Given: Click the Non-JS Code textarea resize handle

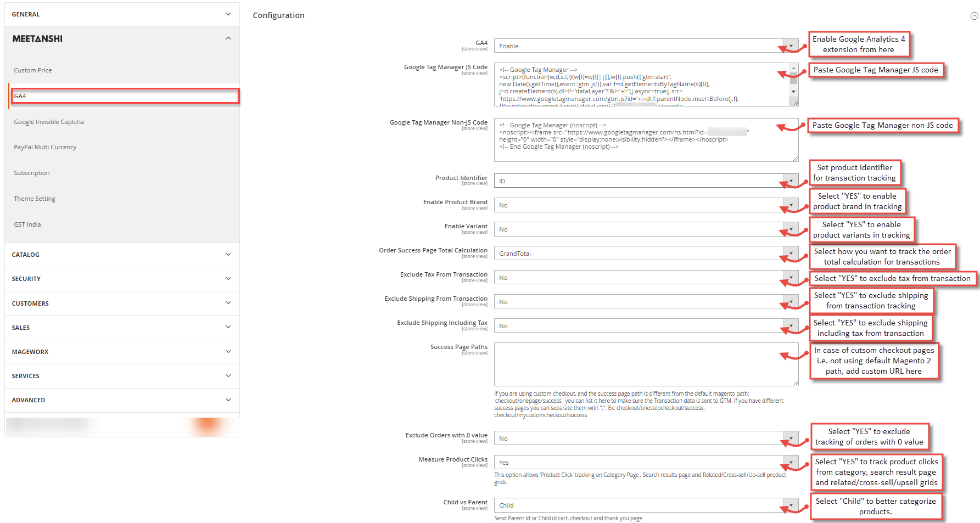Looking at the screenshot, I should click(x=794, y=158).
